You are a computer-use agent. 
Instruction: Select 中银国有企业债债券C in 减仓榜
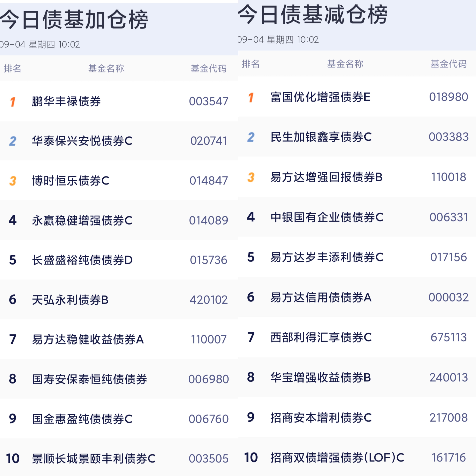point(327,217)
